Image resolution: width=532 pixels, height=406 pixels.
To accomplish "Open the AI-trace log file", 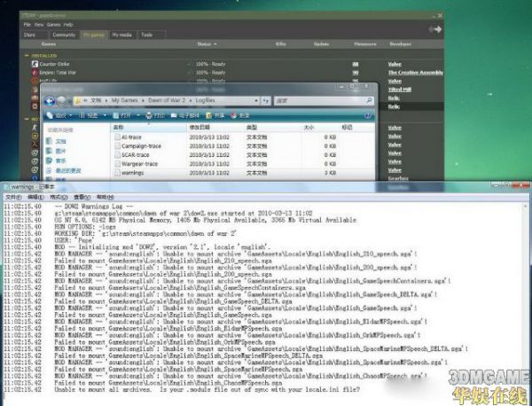I will [130, 137].
